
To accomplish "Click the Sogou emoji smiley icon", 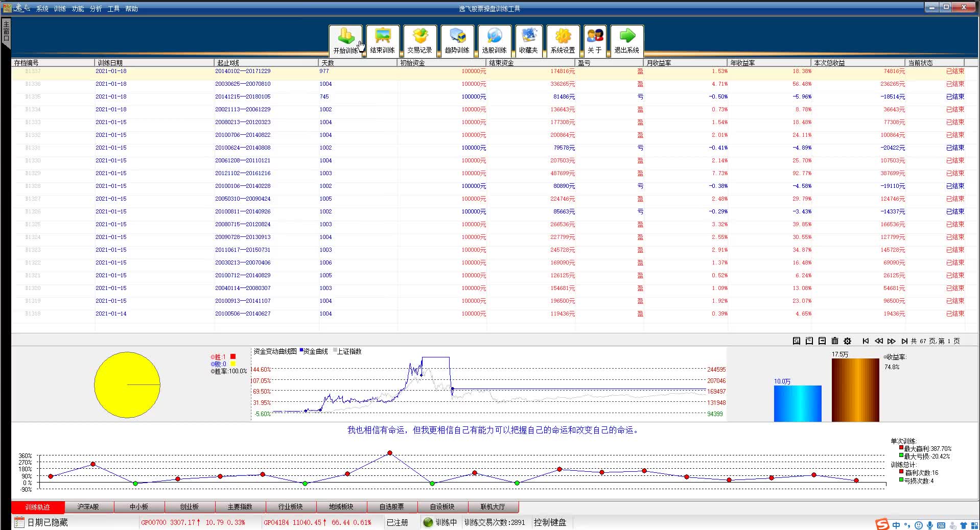I will 918,525.
